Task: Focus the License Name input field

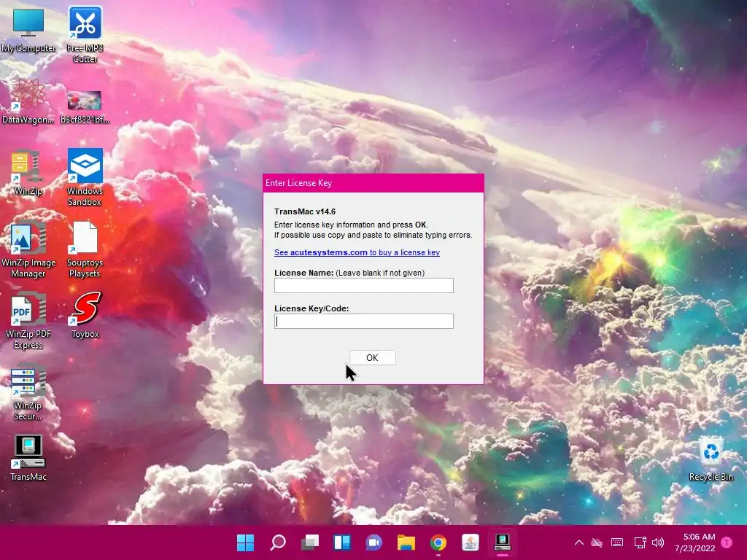Action: 364,285
